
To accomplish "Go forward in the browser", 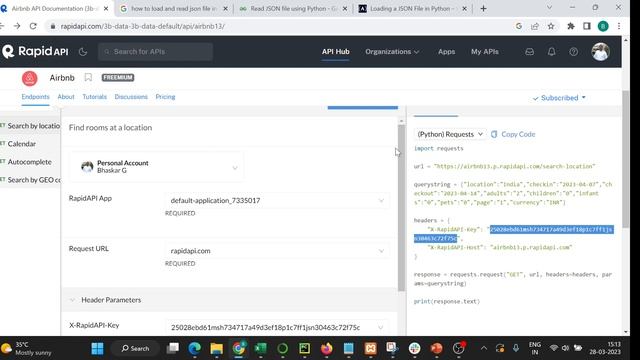I will tap(17, 26).
